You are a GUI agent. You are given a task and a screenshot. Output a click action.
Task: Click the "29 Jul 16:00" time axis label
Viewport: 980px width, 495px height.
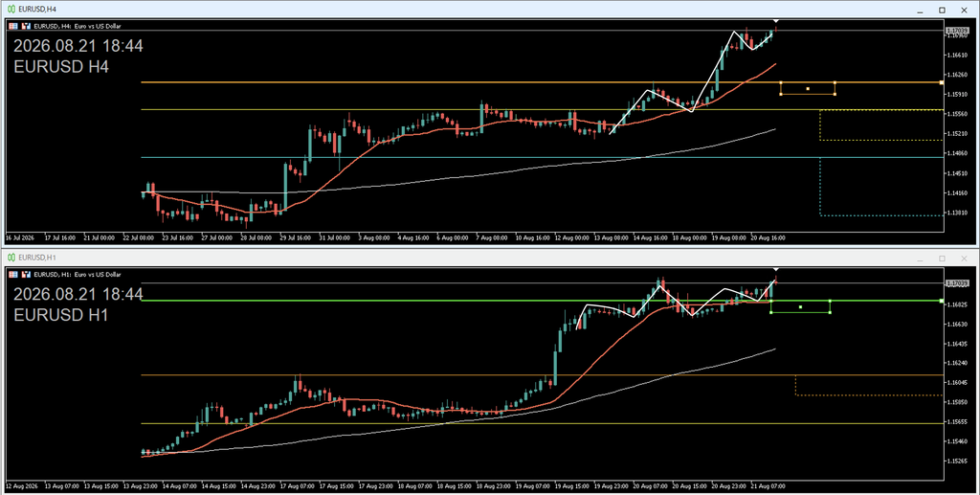[296, 238]
